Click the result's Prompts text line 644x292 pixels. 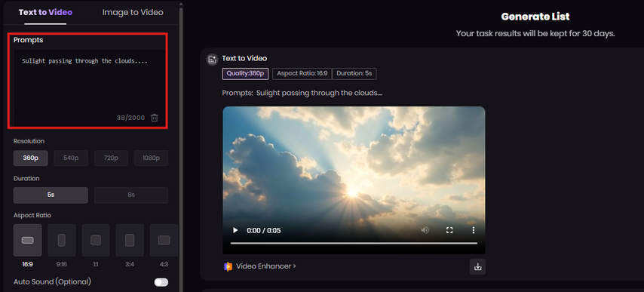click(302, 93)
